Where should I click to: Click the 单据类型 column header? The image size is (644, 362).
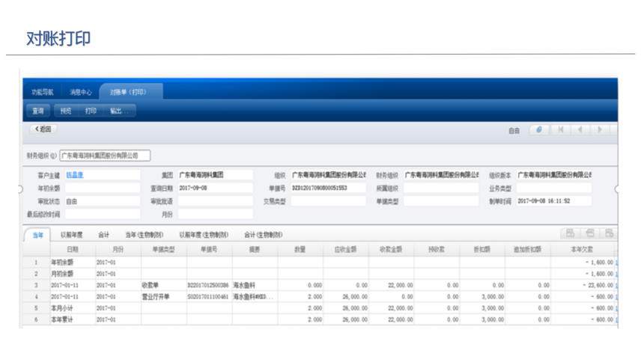coord(164,249)
